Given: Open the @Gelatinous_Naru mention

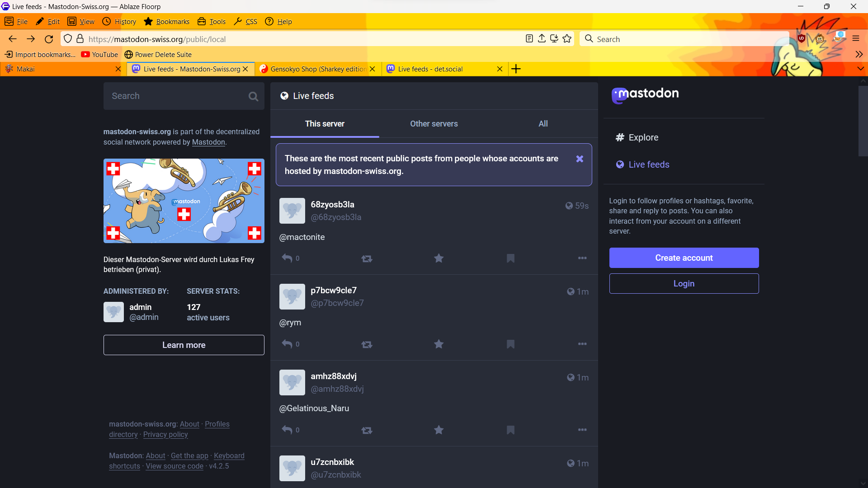Looking at the screenshot, I should 314,408.
